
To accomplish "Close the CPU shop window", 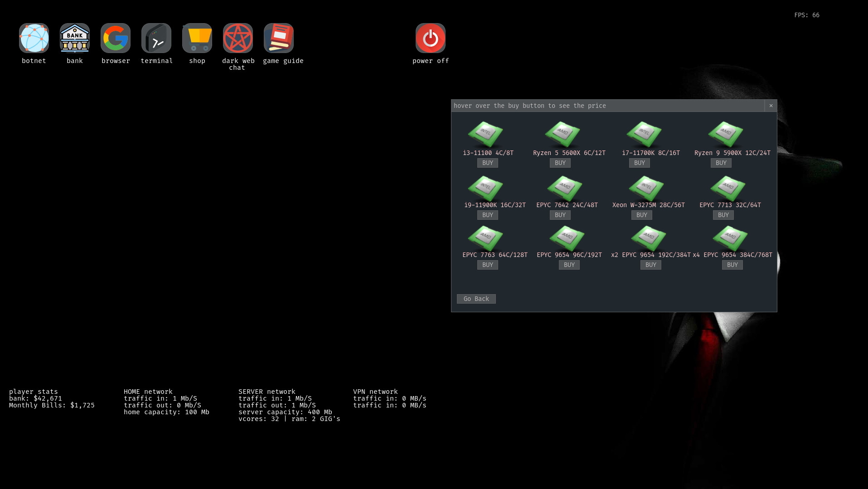I will tap(771, 106).
